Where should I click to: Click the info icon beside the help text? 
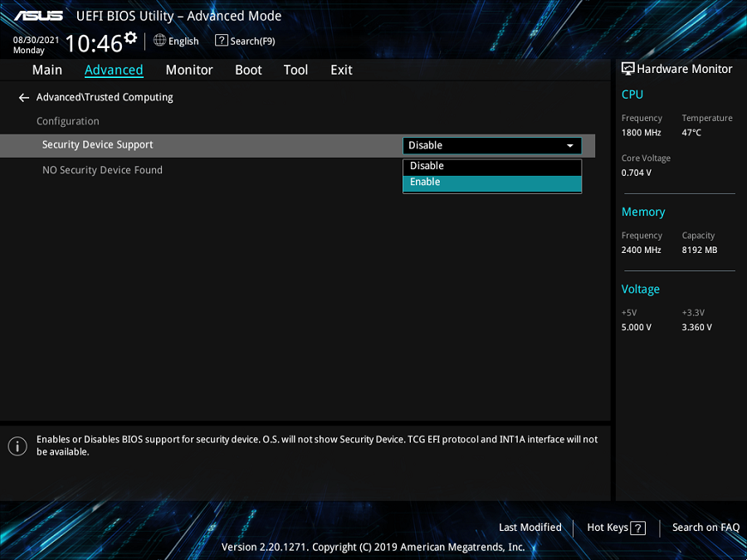17,446
